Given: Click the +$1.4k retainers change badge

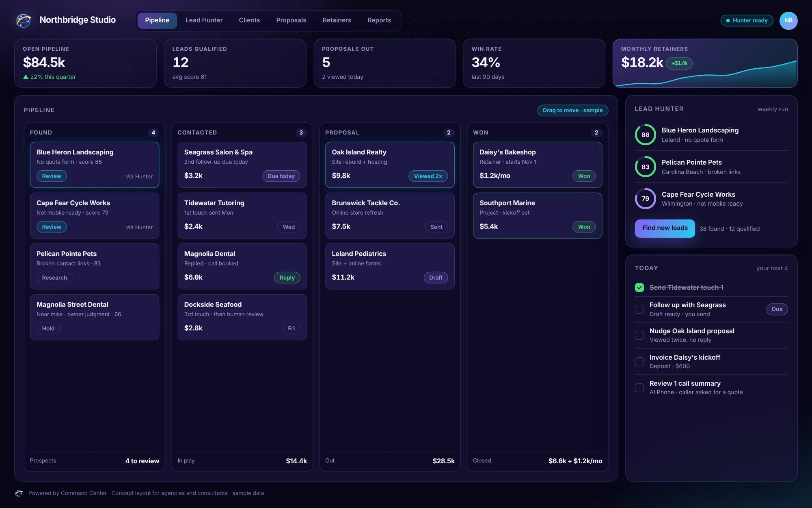Looking at the screenshot, I should click(x=679, y=63).
